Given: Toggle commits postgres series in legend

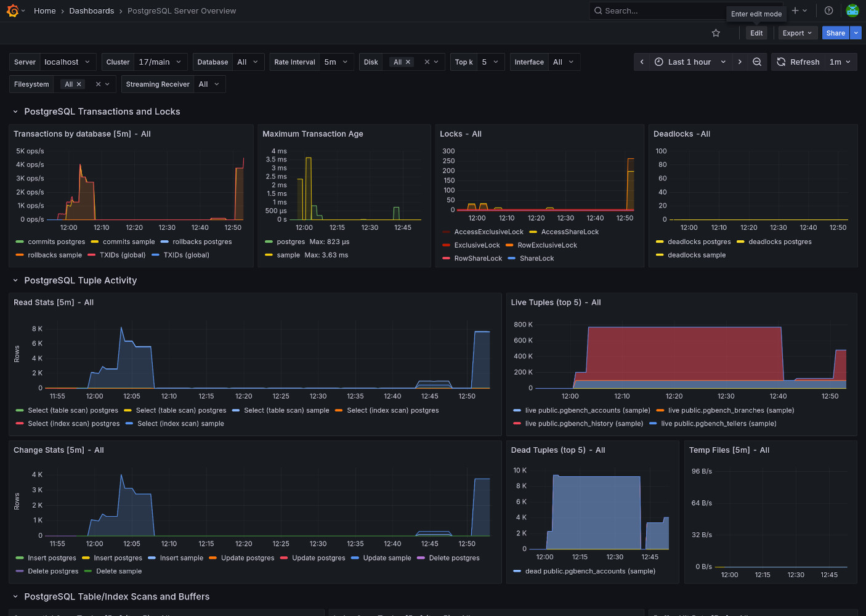Looking at the screenshot, I should [x=56, y=242].
